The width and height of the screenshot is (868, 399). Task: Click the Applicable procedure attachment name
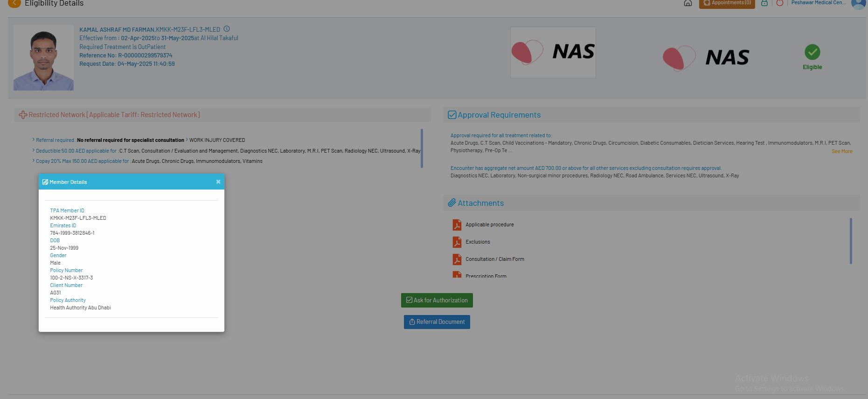[x=490, y=225]
